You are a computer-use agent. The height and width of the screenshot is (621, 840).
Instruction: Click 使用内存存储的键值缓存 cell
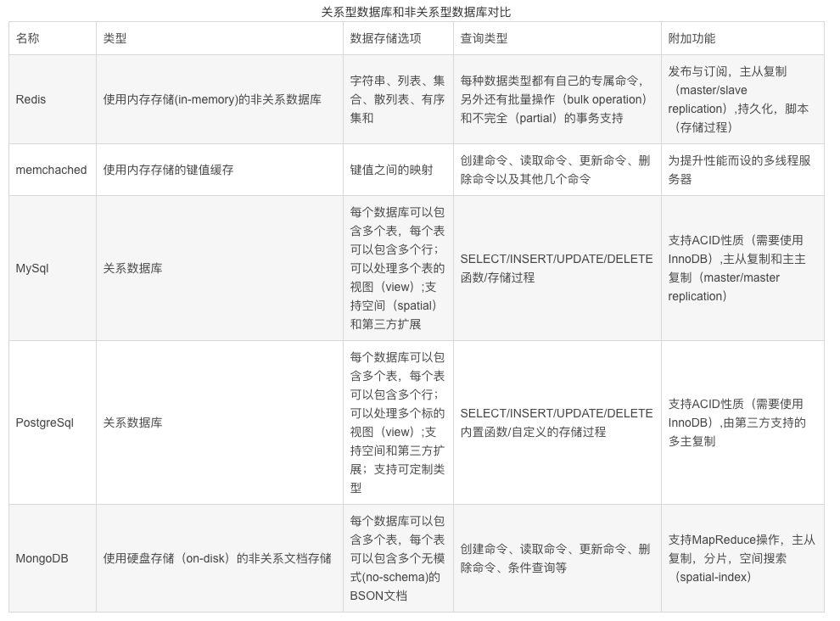pos(220,170)
